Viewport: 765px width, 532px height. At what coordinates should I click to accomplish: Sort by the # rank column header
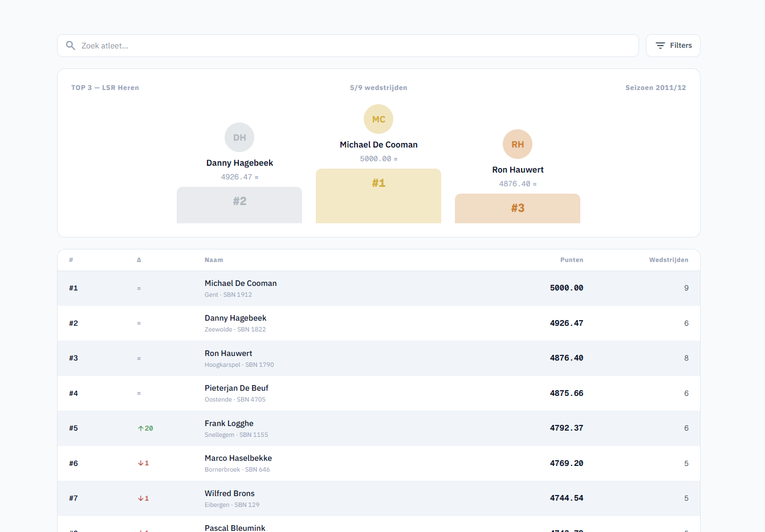pyautogui.click(x=71, y=260)
